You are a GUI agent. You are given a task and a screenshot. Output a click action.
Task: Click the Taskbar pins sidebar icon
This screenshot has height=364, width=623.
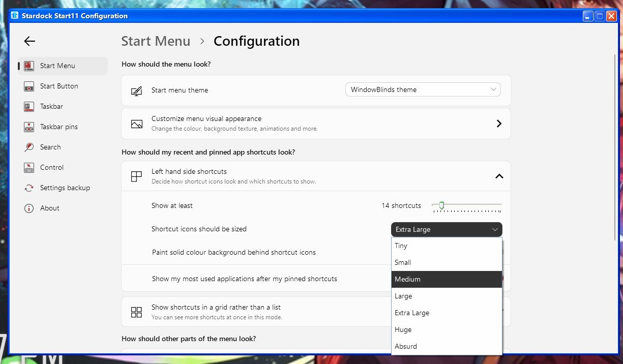point(28,127)
